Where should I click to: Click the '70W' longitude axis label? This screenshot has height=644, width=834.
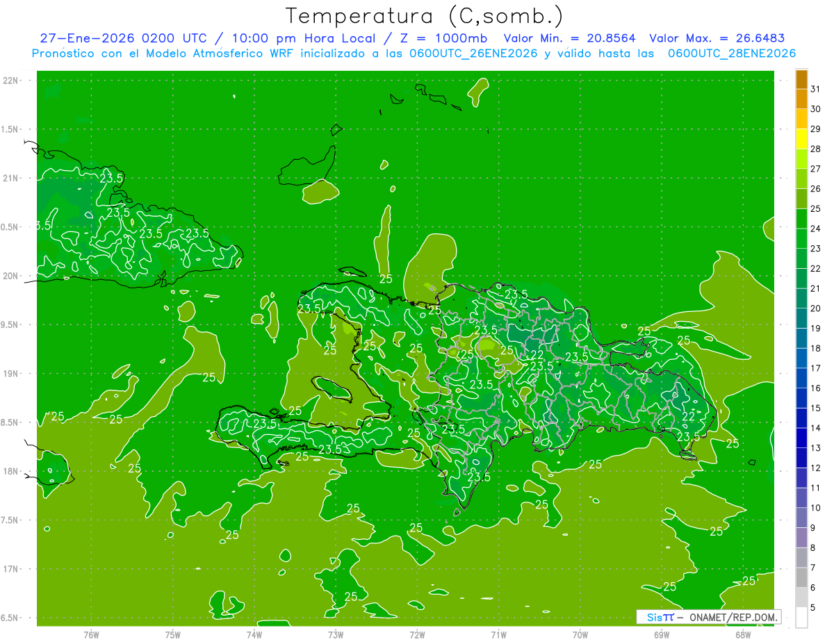tap(580, 635)
